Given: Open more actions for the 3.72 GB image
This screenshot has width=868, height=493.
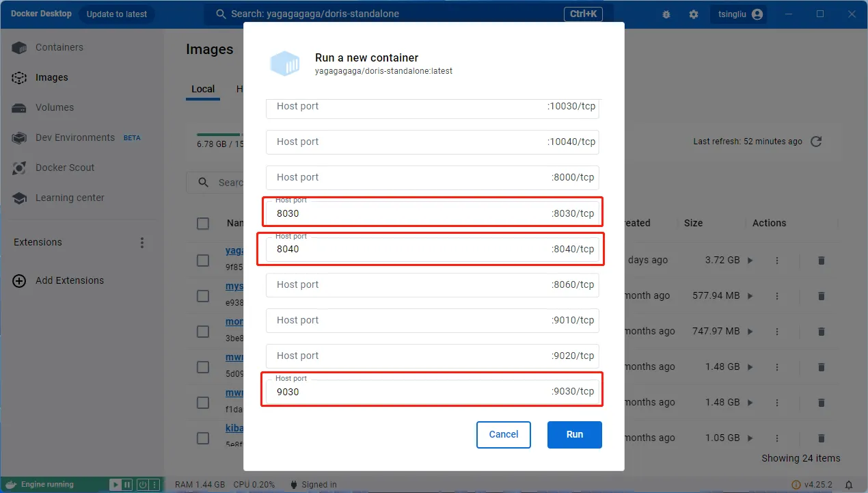Looking at the screenshot, I should pos(777,261).
